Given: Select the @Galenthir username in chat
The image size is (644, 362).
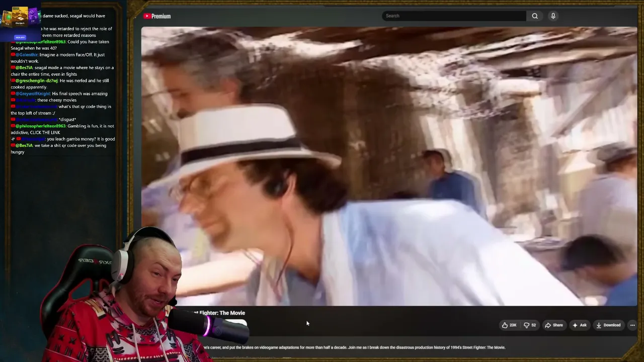Looking at the screenshot, I should point(26,55).
